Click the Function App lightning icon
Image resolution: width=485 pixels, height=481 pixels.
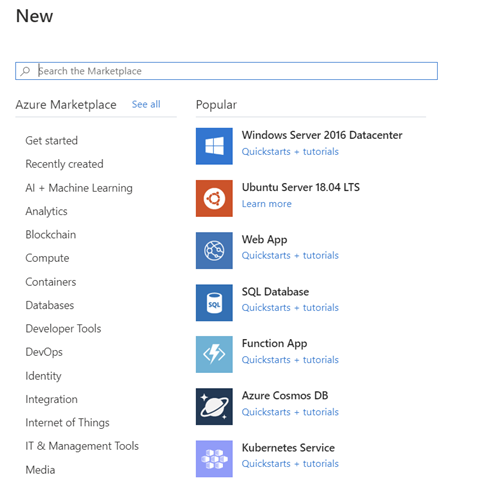coord(214,354)
